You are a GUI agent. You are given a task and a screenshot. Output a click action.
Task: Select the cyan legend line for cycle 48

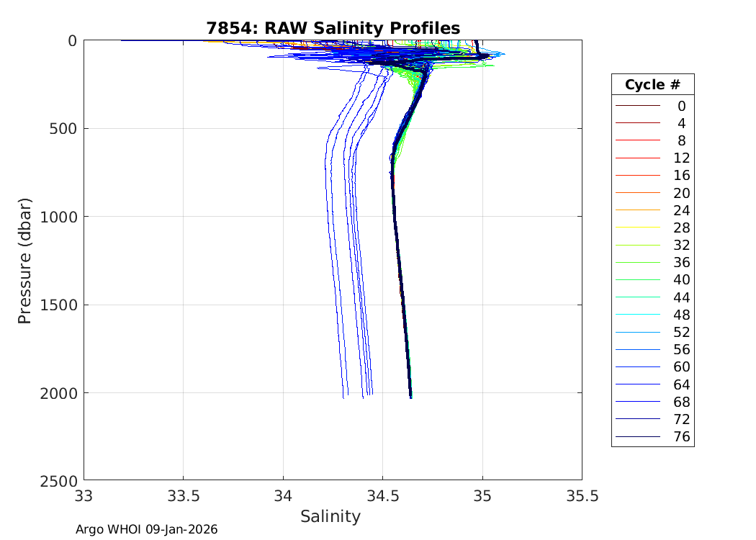pyautogui.click(x=637, y=315)
